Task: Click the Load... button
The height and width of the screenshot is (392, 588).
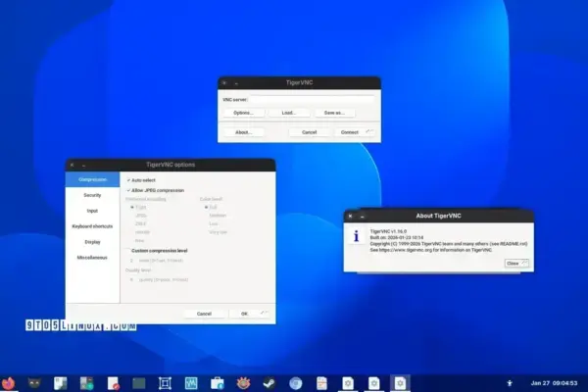Action: [289, 113]
